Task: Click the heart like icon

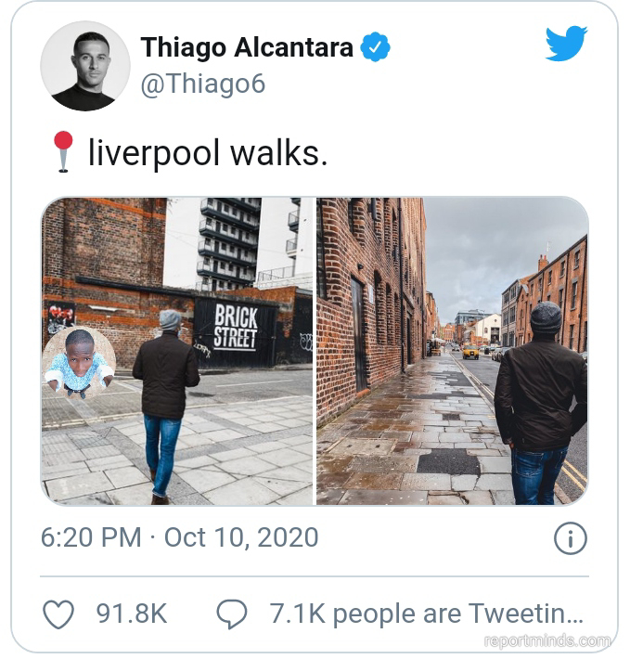Action: [58, 614]
